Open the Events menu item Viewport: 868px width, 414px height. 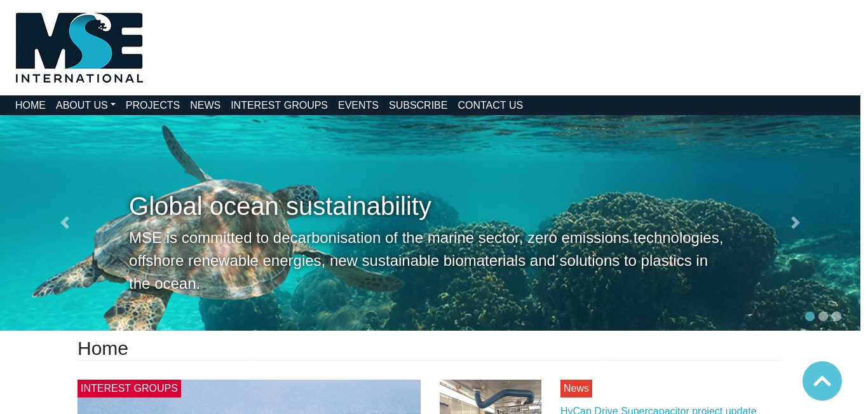click(x=358, y=106)
